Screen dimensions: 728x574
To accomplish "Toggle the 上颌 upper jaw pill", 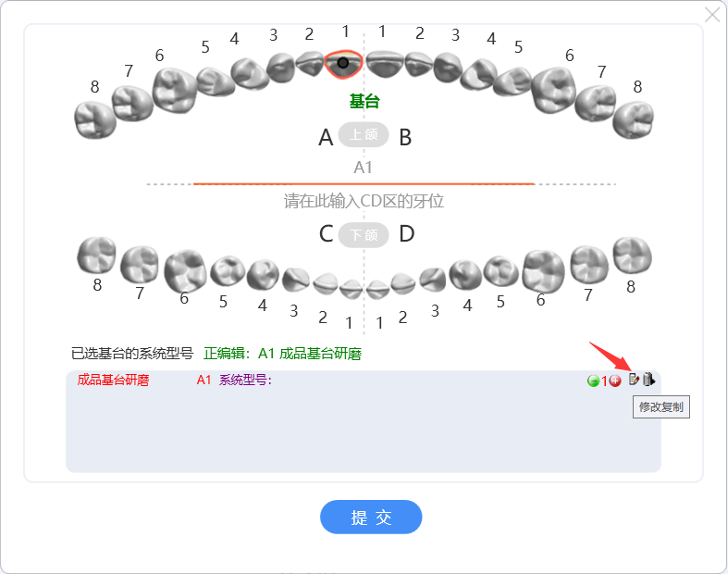I will click(364, 135).
